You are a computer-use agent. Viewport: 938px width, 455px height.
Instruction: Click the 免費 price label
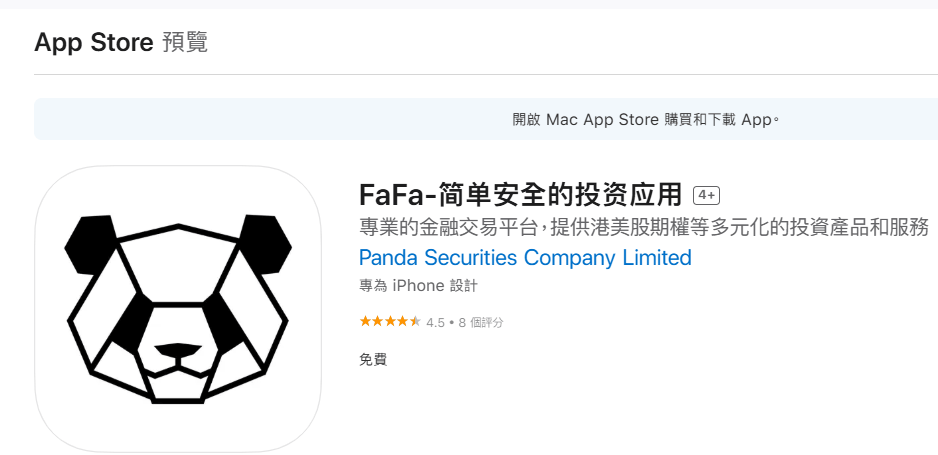point(373,360)
